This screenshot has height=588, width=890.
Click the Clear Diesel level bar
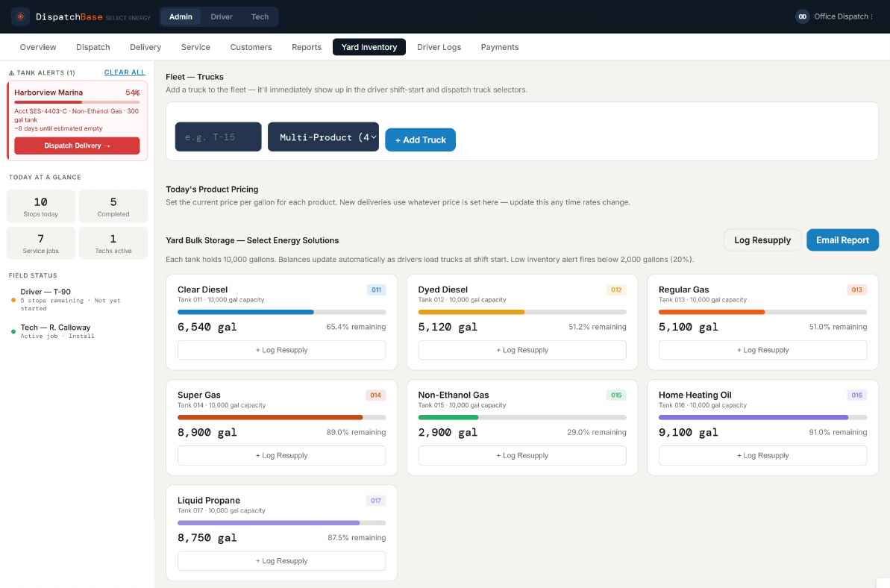tap(281, 312)
